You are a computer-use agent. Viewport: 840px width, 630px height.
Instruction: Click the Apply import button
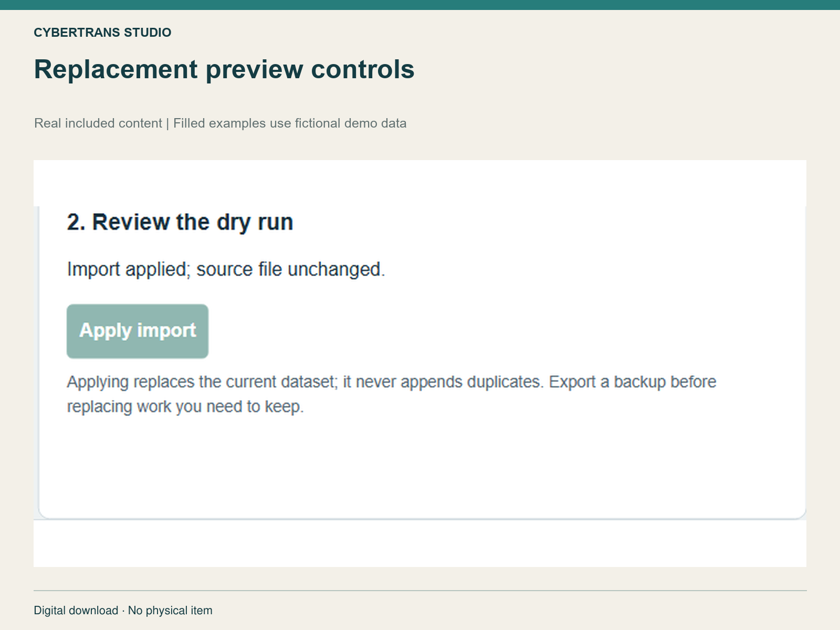pos(138,331)
